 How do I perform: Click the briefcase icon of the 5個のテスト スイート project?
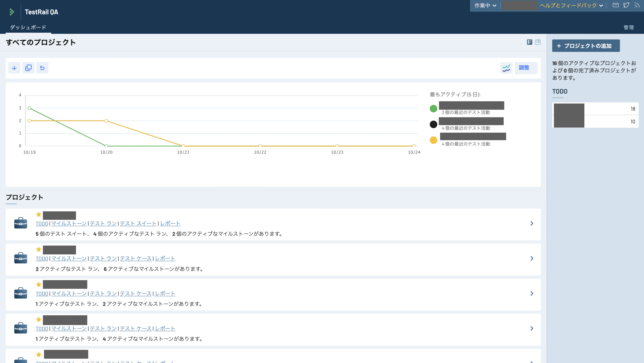point(21,223)
